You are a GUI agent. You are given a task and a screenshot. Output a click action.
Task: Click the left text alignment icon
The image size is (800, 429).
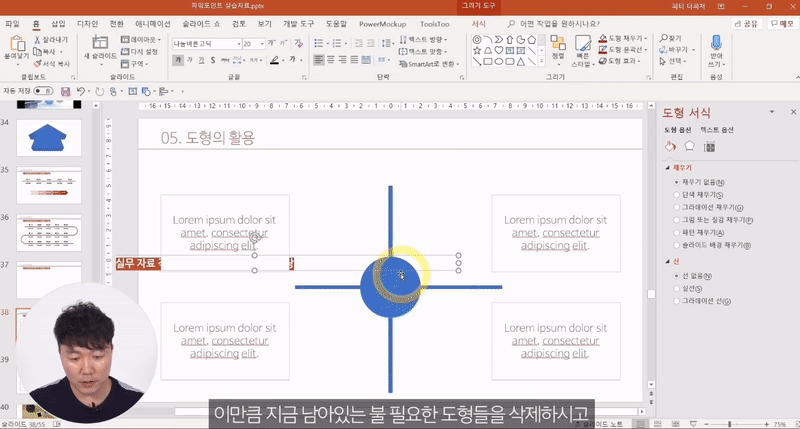coord(319,60)
